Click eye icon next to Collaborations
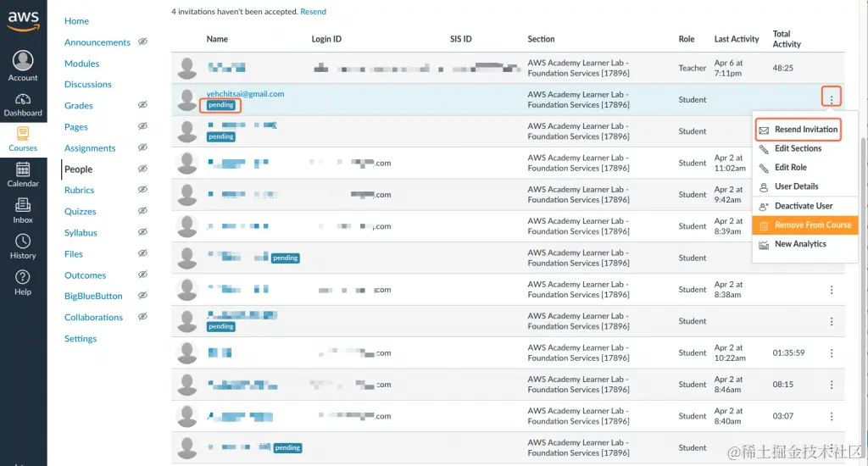Screen dimensions: 868x466 142,317
